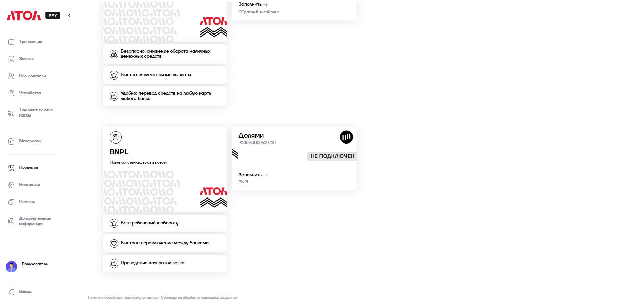Click the Продукты sidebar icon
The image size is (644, 300).
coord(11,168)
